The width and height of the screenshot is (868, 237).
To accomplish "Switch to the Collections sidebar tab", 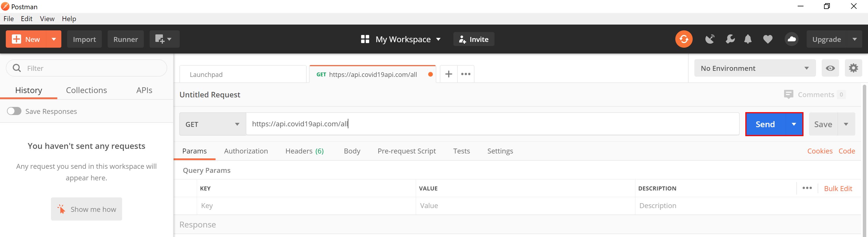I will point(86,90).
